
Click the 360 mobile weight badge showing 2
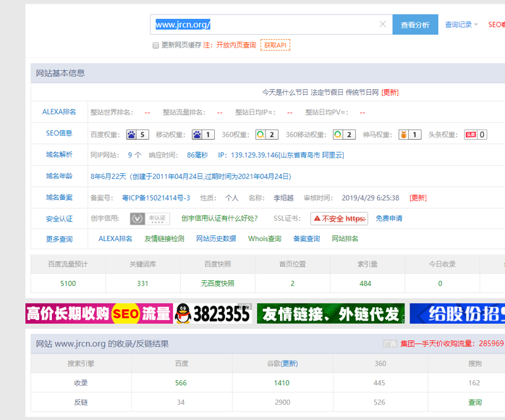click(x=344, y=135)
